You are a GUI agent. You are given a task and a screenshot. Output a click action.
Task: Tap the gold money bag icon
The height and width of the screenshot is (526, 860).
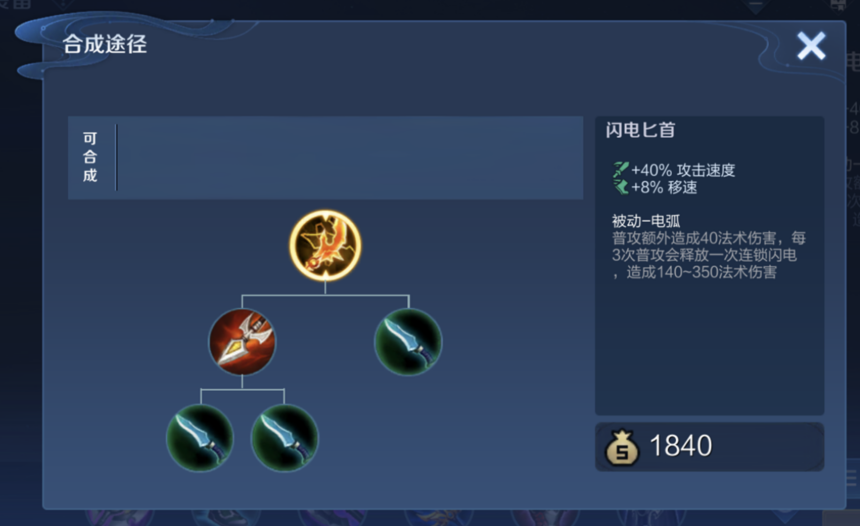click(x=621, y=446)
